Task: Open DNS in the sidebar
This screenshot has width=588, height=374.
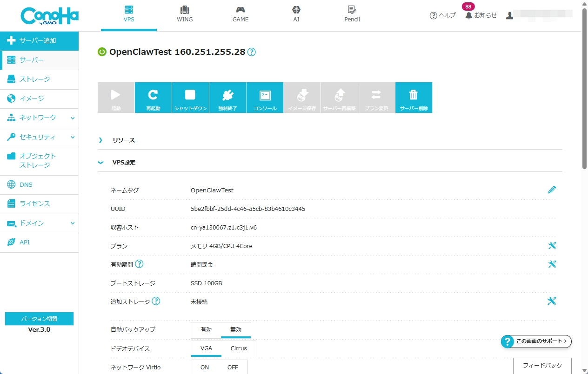Action: click(x=40, y=185)
